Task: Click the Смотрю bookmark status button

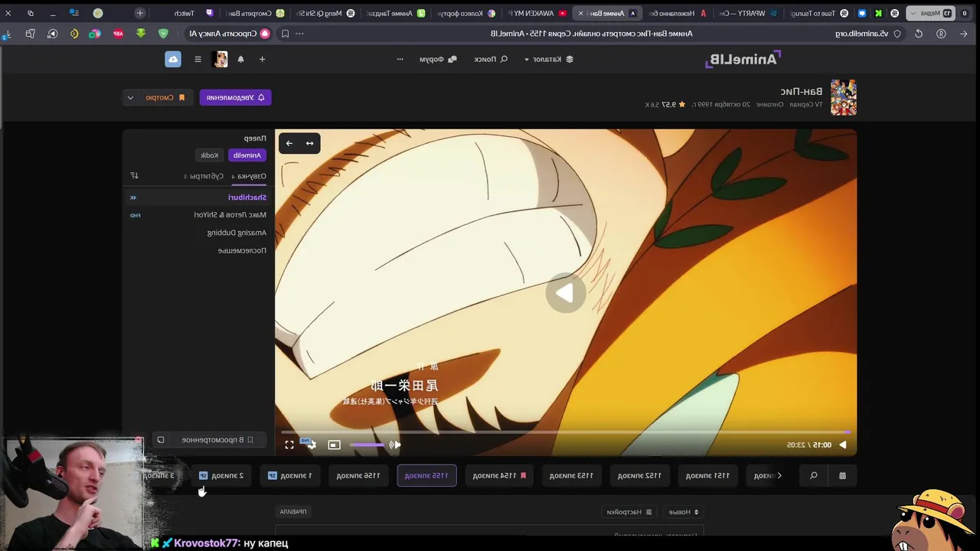Action: (165, 97)
